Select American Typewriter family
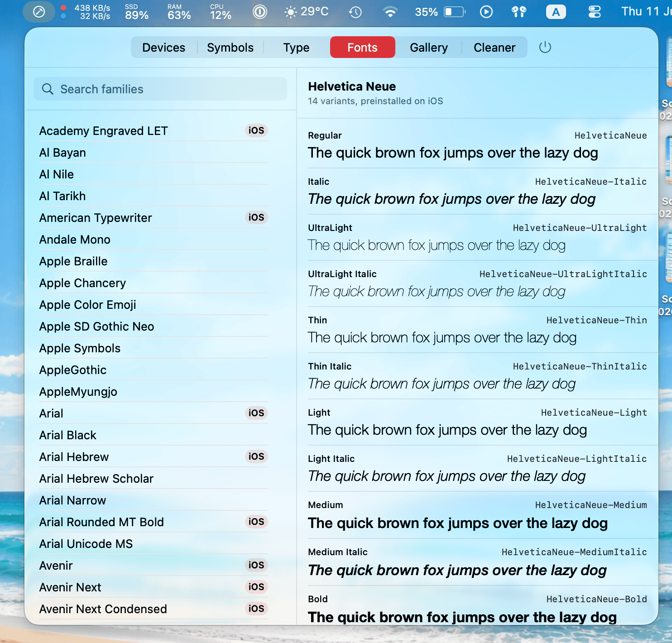Viewport: 672px width, 643px height. (154, 218)
